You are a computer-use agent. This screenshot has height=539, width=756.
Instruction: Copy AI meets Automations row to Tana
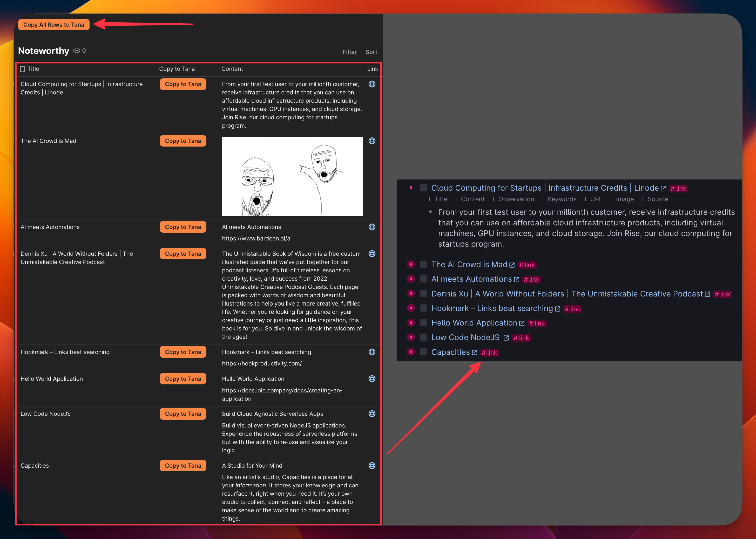183,227
